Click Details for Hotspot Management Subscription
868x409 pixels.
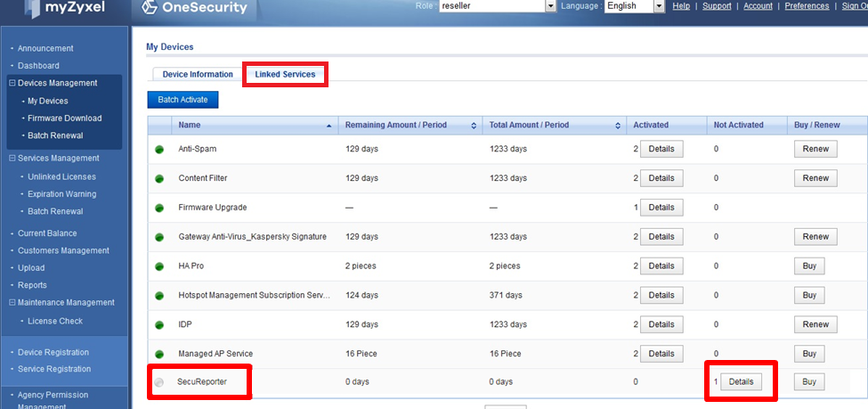(661, 296)
